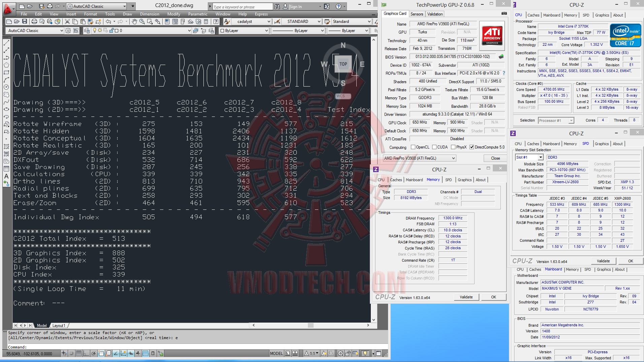Select the Rectangle draw tool
Image resolution: width=644 pixels, height=362 pixels.
pyautogui.click(x=6, y=72)
